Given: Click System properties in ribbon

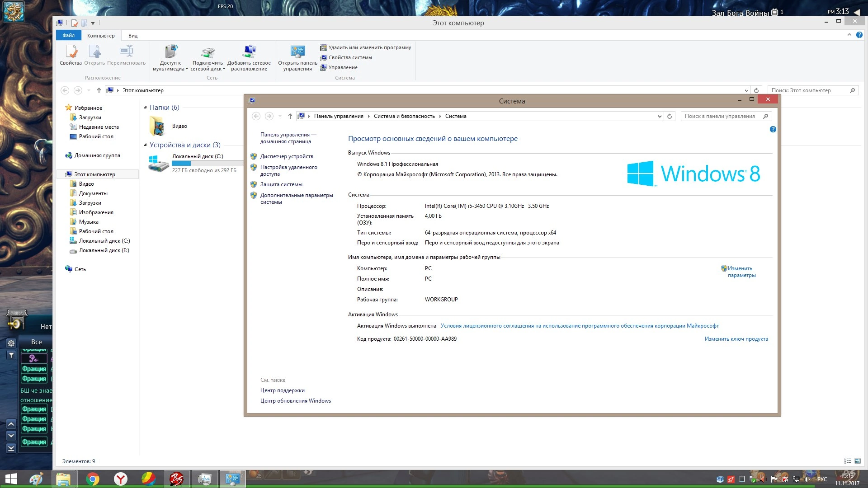Looking at the screenshot, I should pyautogui.click(x=346, y=57).
